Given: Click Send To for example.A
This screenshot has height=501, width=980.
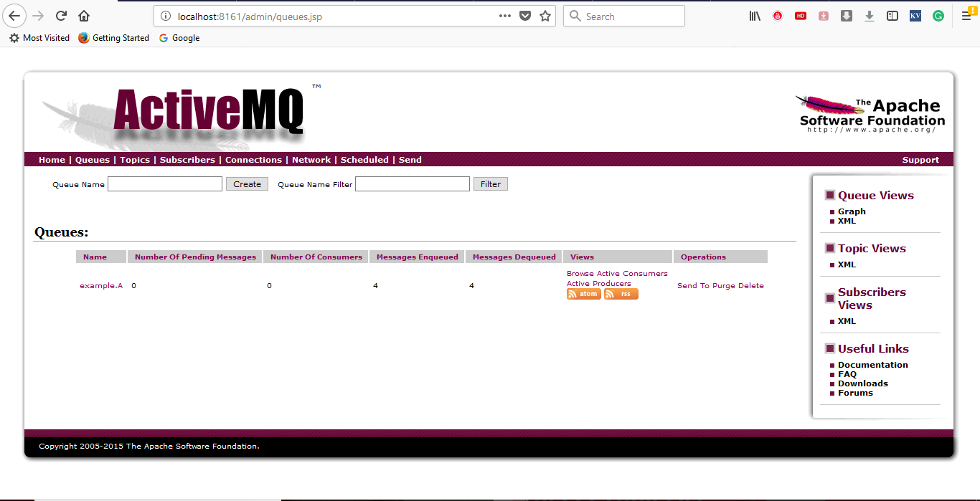Looking at the screenshot, I should 693,285.
